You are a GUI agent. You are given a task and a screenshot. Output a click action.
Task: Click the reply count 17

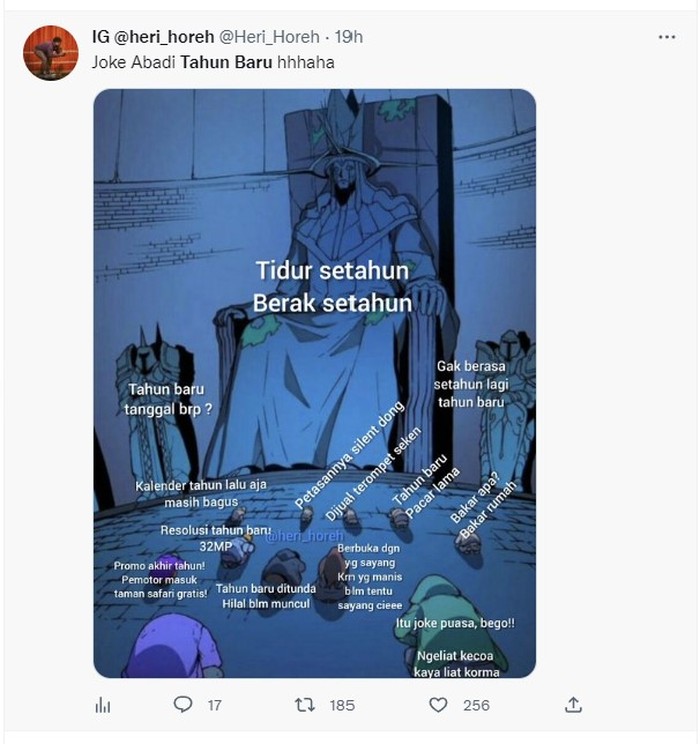coord(214,705)
